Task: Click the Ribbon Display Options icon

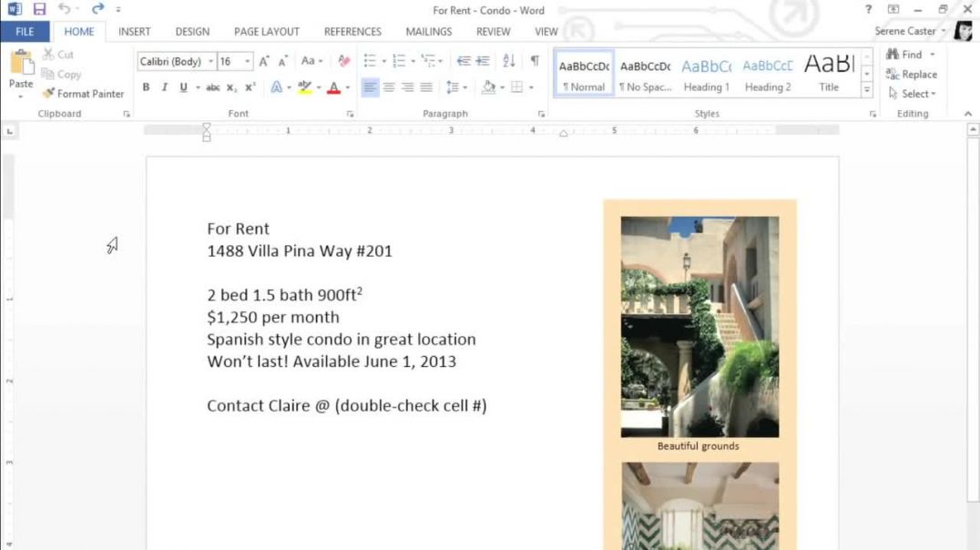Action: coord(893,9)
